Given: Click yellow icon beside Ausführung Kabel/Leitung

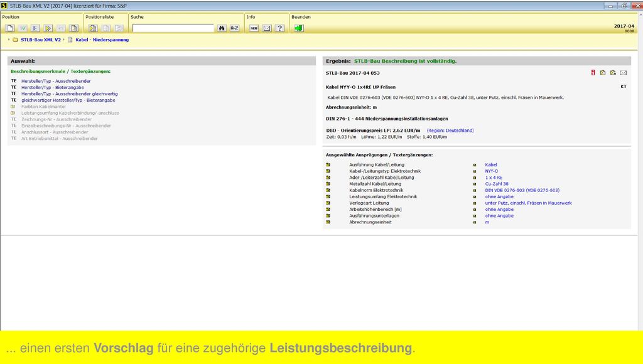Looking at the screenshot, I should coord(328,165).
